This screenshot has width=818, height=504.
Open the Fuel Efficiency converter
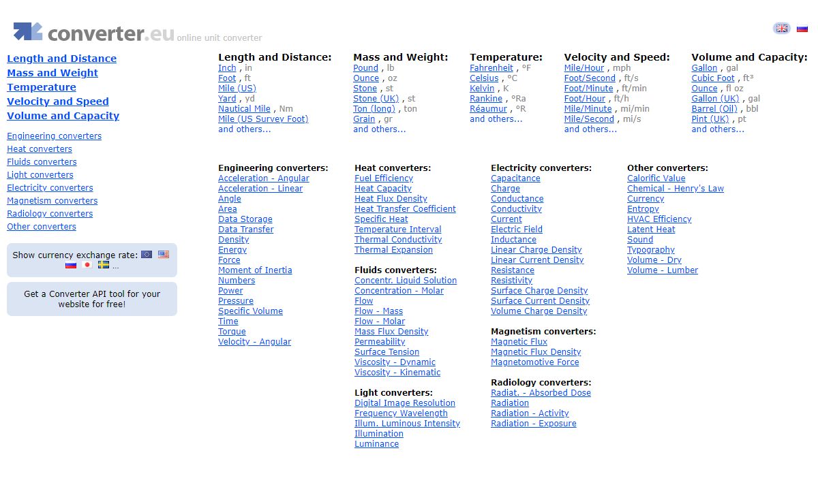click(x=384, y=178)
